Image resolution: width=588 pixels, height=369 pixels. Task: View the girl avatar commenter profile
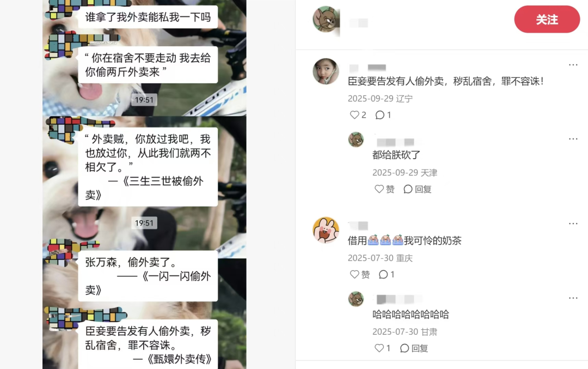(326, 71)
